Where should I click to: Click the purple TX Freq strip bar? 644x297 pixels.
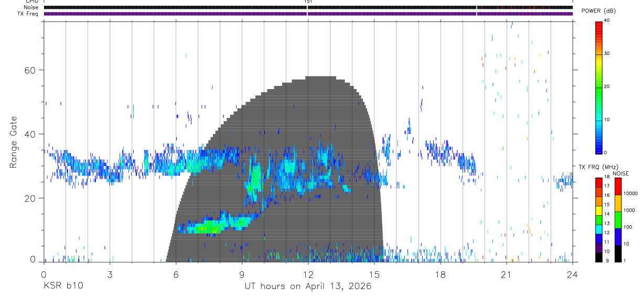[x=308, y=14]
